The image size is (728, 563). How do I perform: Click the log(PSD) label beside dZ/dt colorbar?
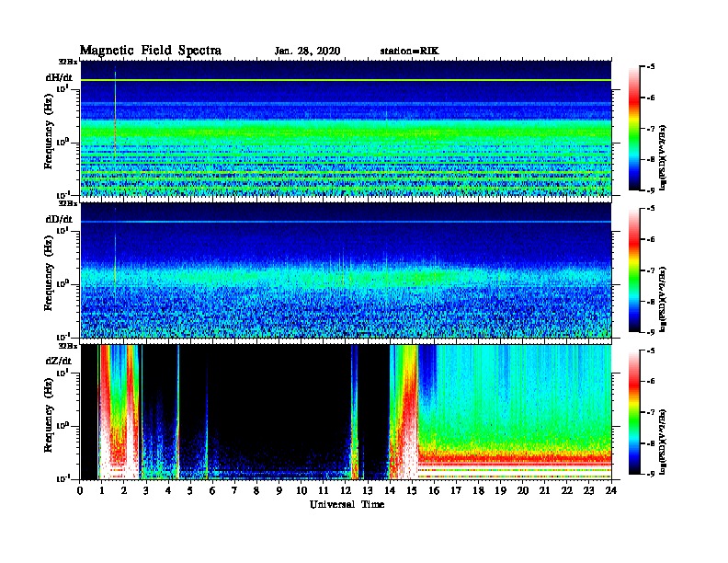(663, 442)
